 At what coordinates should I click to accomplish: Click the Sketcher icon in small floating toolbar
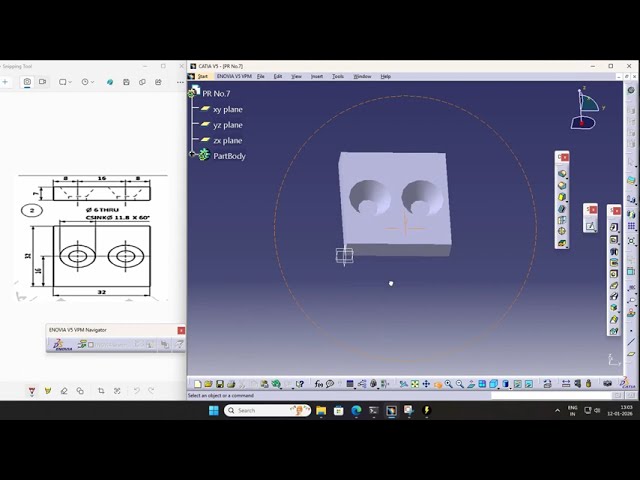(590, 227)
